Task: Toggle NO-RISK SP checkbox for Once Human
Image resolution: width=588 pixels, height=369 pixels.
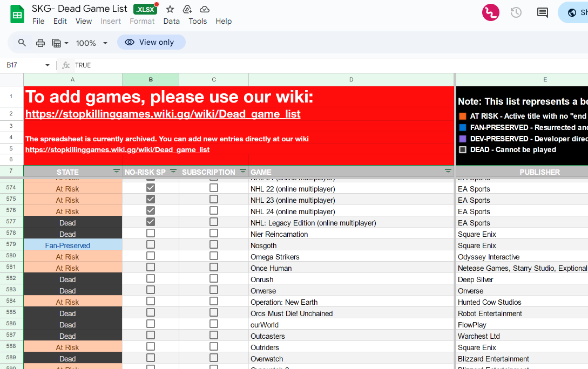Action: (x=151, y=267)
